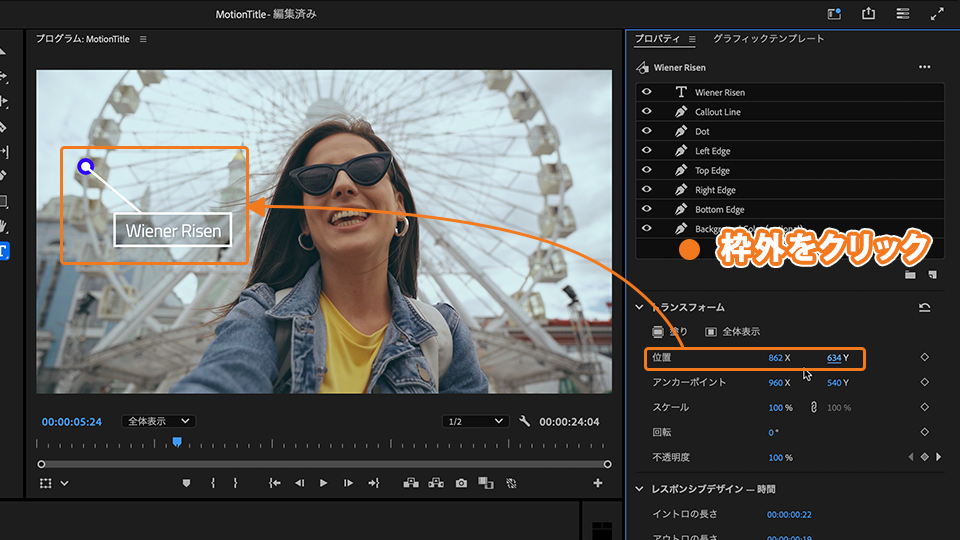
Task: Click the playhead on the time ruler
Action: [x=177, y=441]
